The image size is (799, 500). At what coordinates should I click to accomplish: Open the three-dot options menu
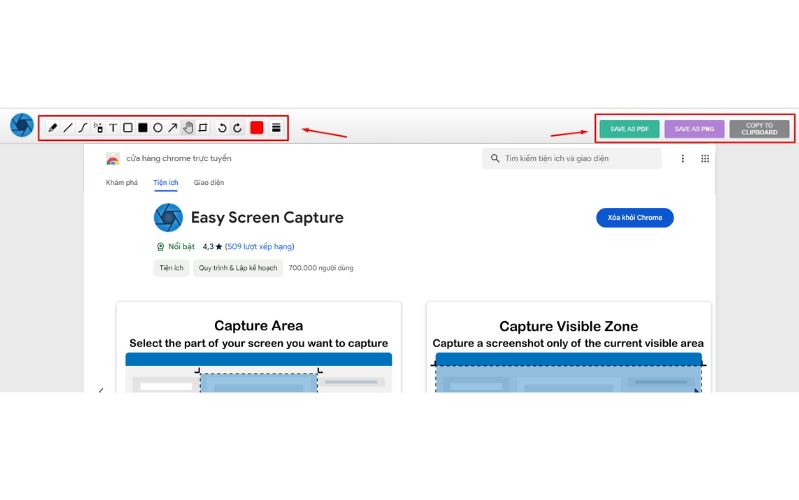tap(683, 159)
